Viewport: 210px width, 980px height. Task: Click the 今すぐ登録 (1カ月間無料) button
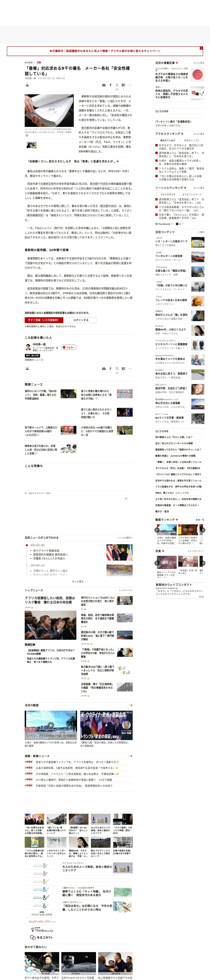point(44,320)
